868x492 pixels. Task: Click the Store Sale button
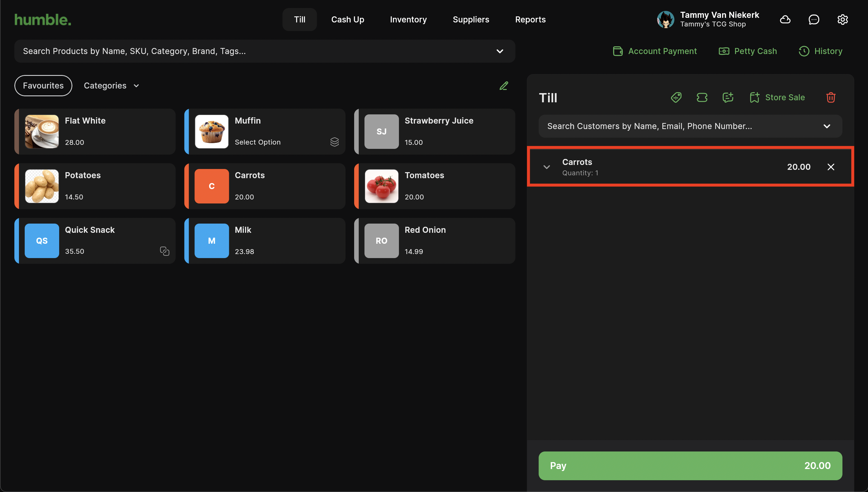777,97
